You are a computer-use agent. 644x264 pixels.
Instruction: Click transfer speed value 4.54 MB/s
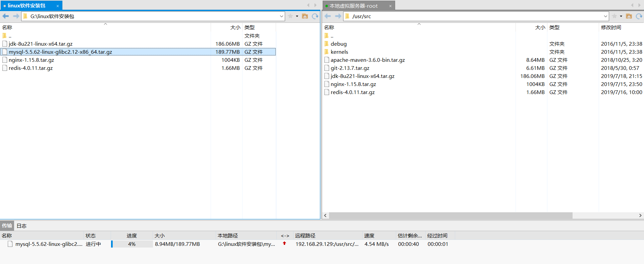click(x=376, y=244)
